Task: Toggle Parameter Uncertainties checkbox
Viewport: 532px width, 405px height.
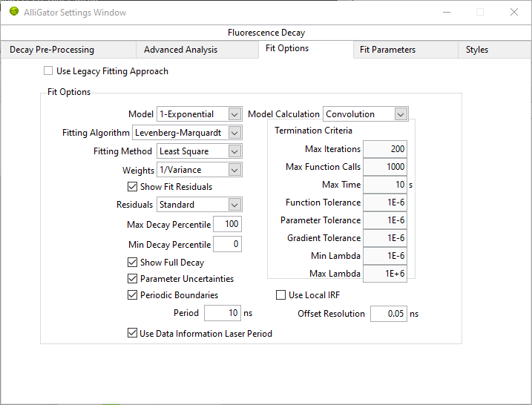Action: pos(132,278)
